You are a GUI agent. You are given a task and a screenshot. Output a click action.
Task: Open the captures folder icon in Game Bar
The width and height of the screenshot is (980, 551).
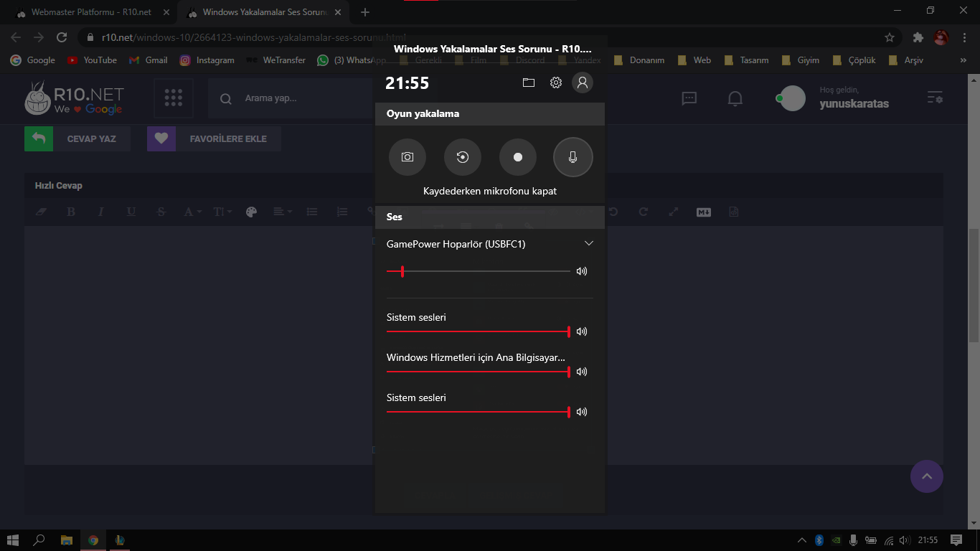529,83
